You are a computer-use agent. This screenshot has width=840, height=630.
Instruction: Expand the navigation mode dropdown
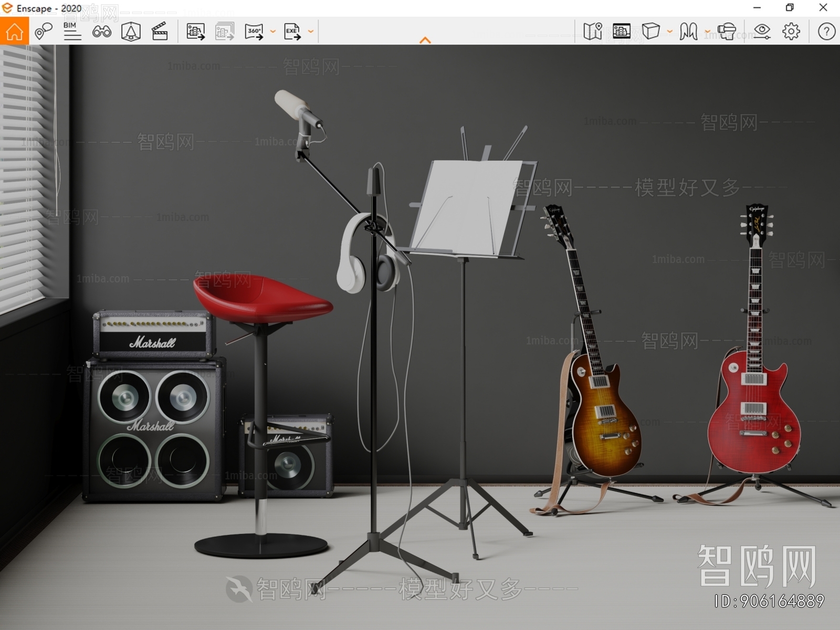pos(707,31)
